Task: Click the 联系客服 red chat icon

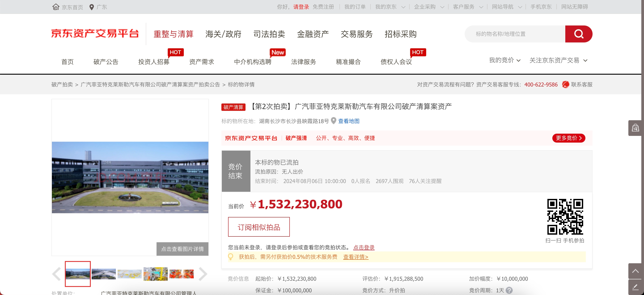Action: (x=565, y=84)
